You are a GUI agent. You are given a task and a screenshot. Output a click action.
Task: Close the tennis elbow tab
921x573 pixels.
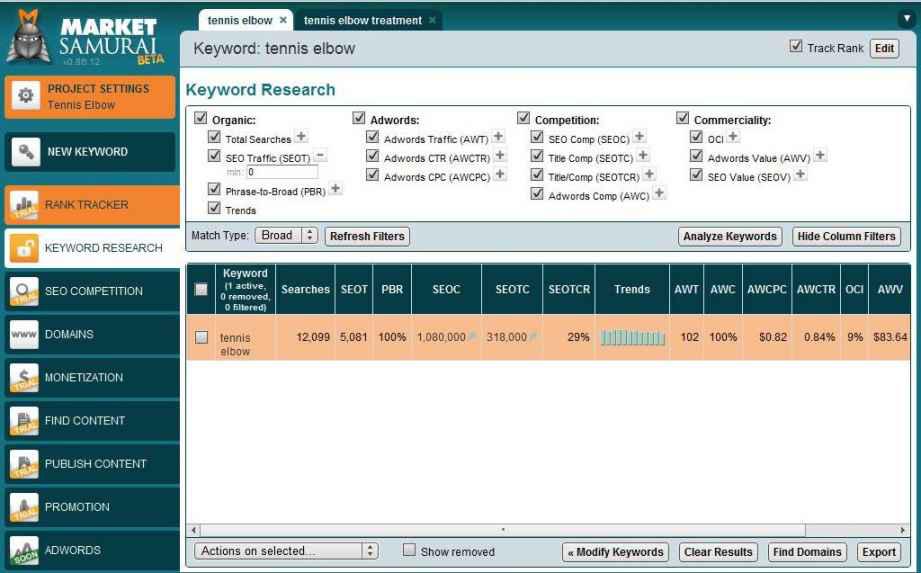pyautogui.click(x=283, y=20)
